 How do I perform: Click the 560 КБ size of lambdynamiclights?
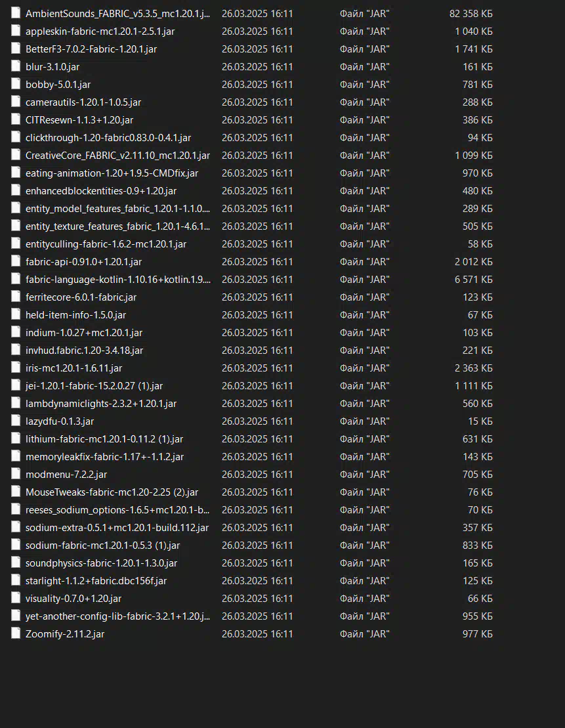[x=477, y=404]
